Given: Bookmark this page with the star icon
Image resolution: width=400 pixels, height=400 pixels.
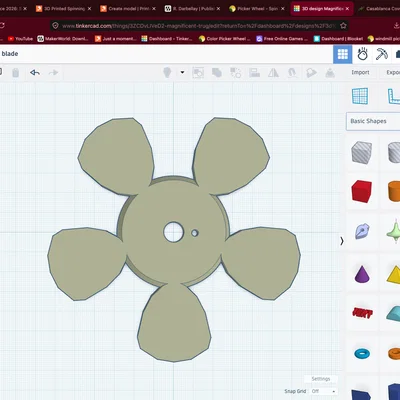Looking at the screenshot, I should click(x=343, y=25).
